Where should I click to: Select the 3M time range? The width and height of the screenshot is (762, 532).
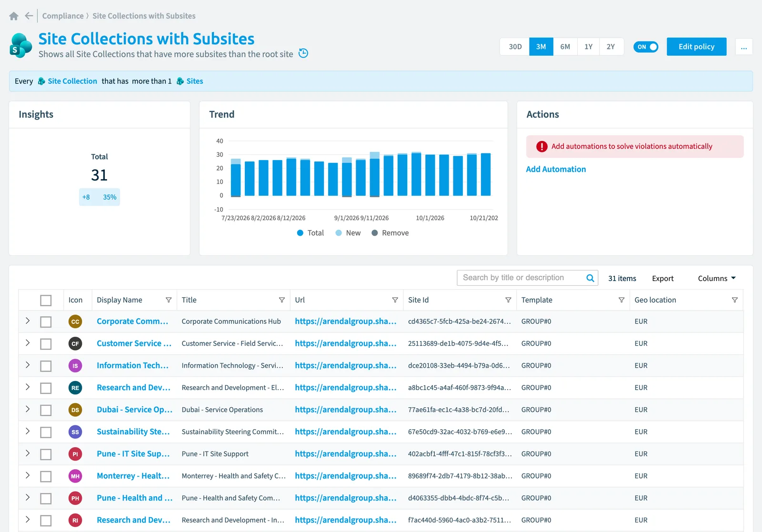tap(541, 47)
